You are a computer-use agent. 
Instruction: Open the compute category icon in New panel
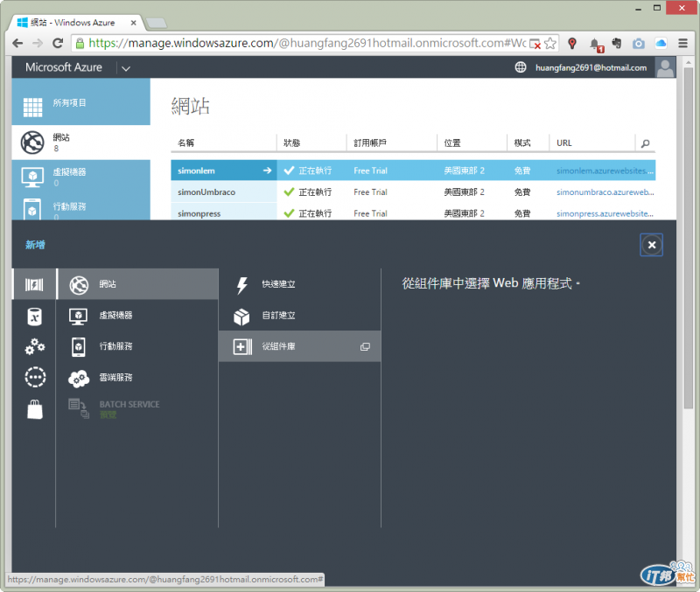(x=34, y=284)
